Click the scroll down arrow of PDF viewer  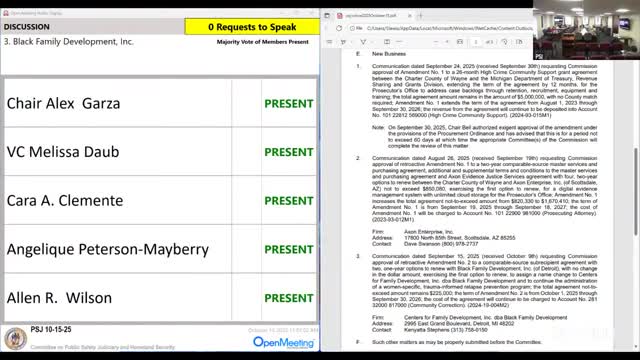click(636, 347)
